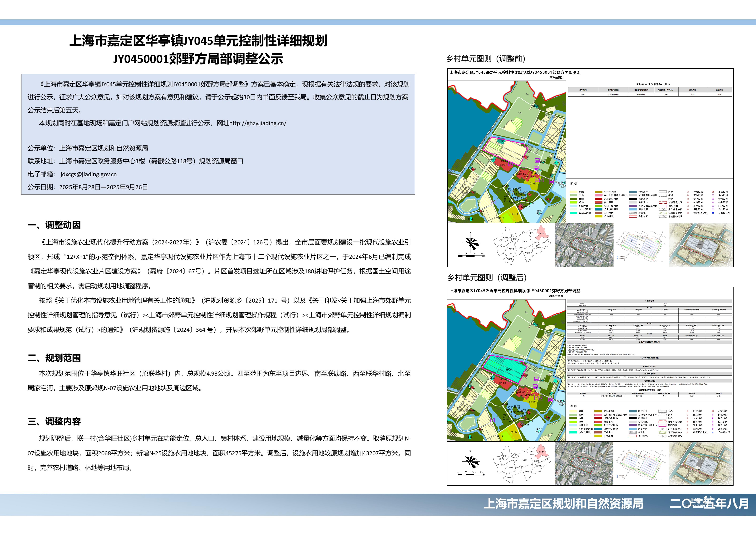This screenshot has height=534, width=756.
Task: Click 商业设施 icon in 调整前 legend
Action: [688, 195]
